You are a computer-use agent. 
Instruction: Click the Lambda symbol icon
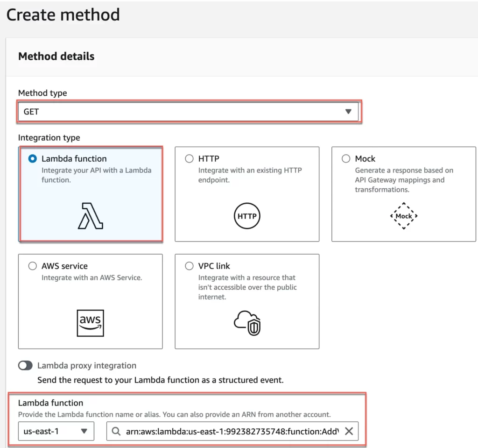(x=91, y=216)
